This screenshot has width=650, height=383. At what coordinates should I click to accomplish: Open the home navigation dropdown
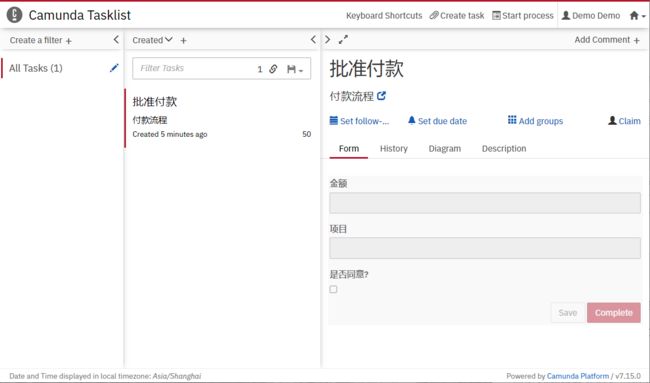[x=638, y=16]
